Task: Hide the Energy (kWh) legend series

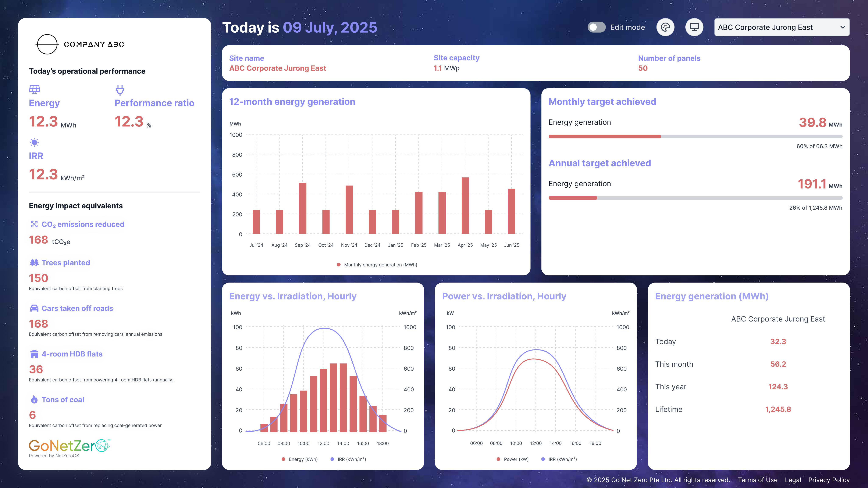Action: click(300, 459)
